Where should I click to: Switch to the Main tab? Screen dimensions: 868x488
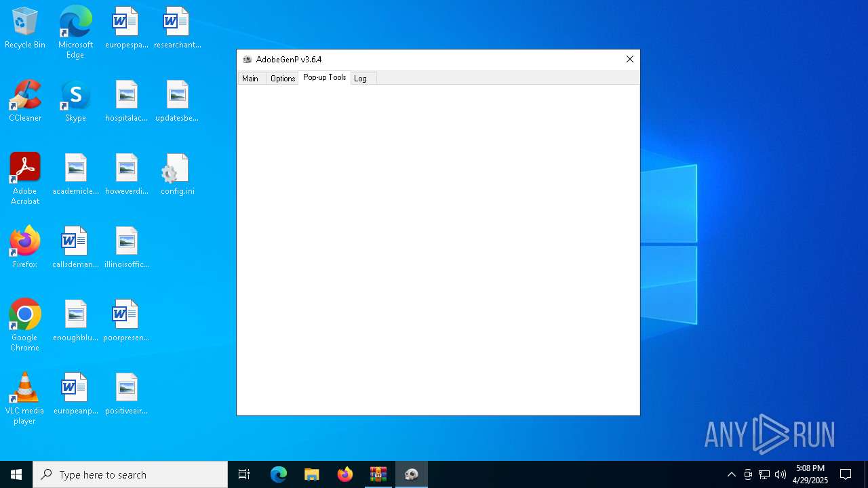pos(250,79)
